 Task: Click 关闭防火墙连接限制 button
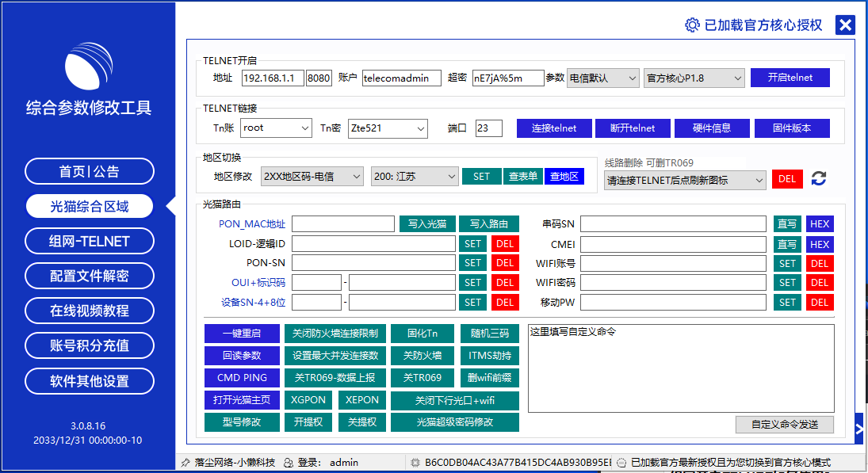click(335, 334)
